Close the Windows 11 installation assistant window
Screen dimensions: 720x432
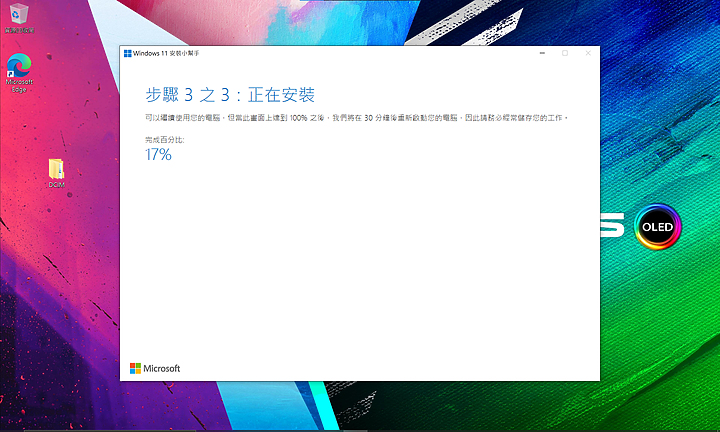point(588,53)
